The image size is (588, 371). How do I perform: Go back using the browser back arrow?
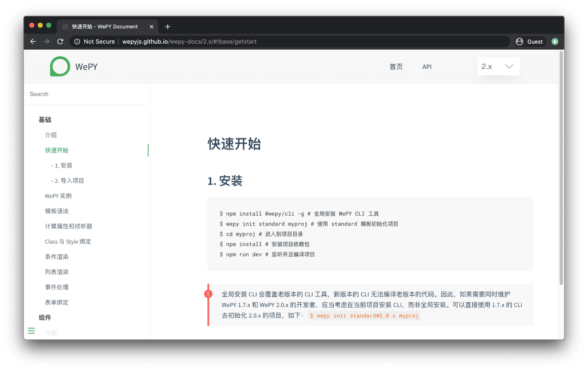pos(33,42)
